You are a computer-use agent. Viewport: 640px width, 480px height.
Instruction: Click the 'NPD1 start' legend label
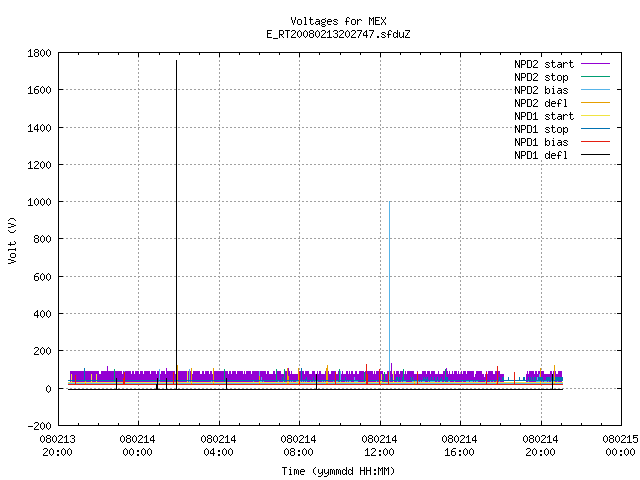click(544, 116)
